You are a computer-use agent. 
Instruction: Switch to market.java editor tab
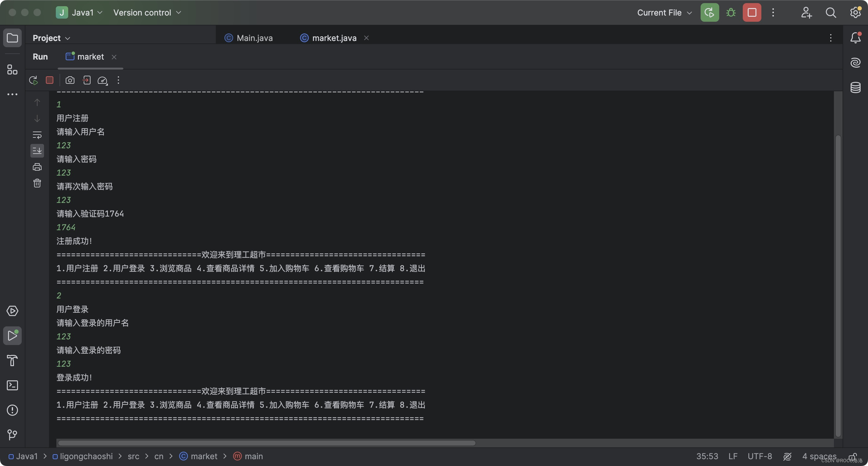(329, 38)
